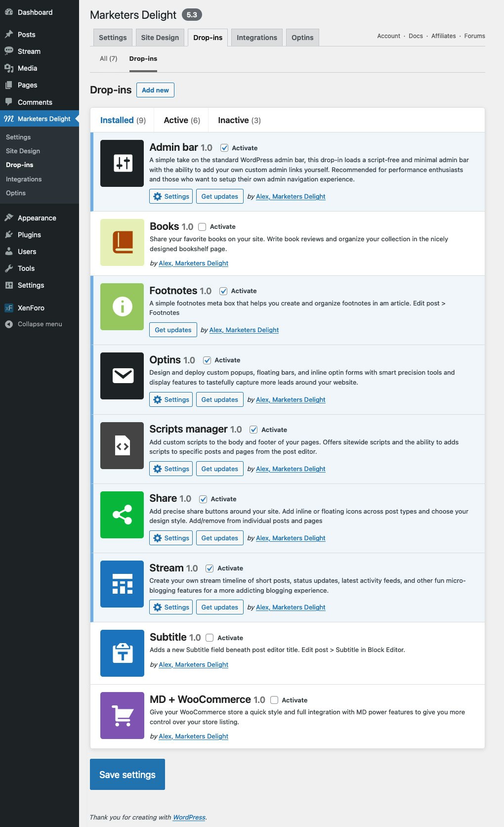Click the Subtitle drop-in clipboard icon
This screenshot has width=504, height=827.
point(122,653)
